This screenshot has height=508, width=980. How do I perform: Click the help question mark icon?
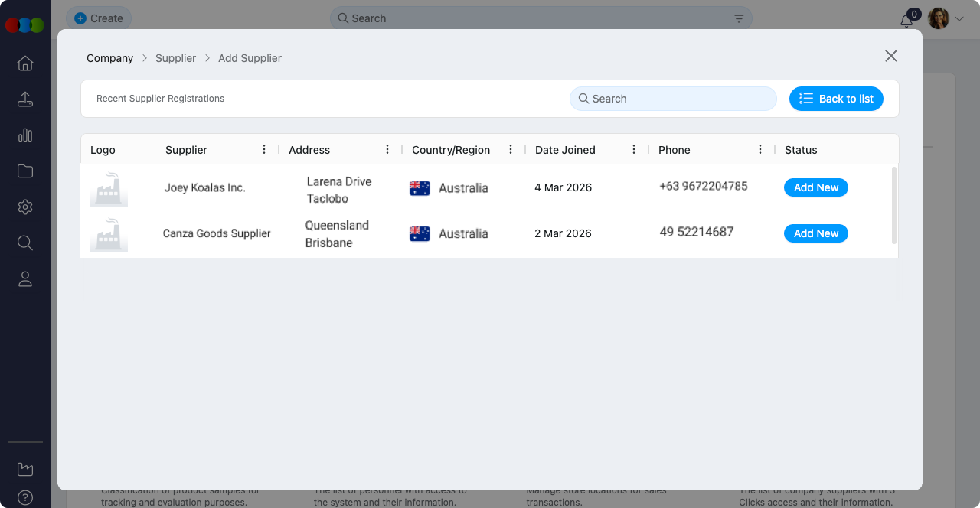25,498
